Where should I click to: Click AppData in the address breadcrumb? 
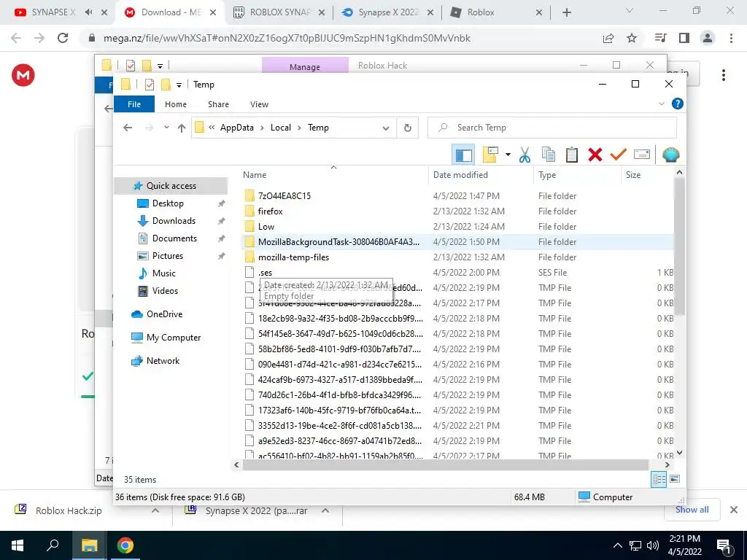tap(237, 128)
